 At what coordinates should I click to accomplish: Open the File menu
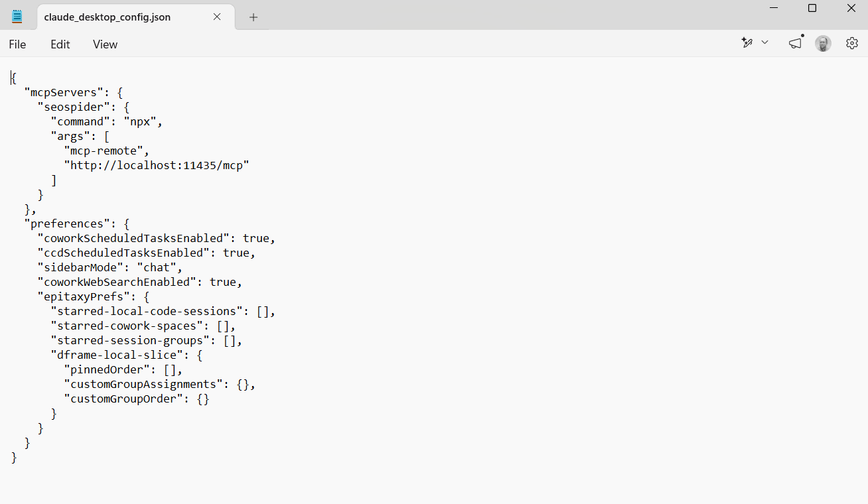click(x=17, y=44)
